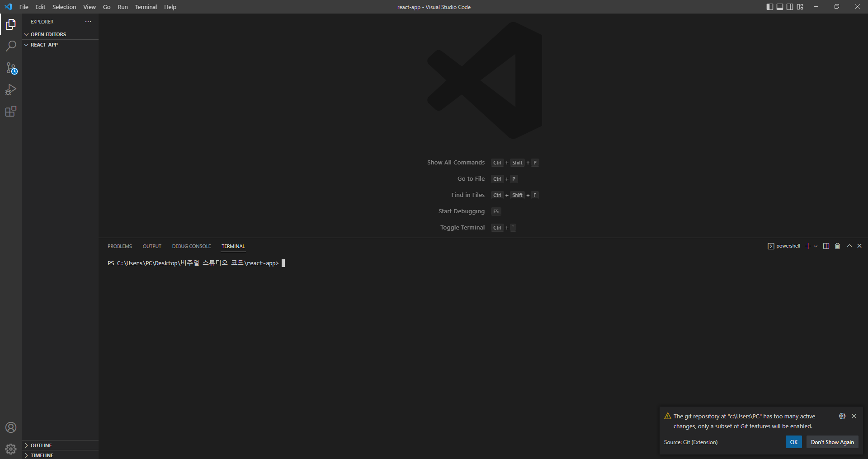Click the react-app window title
The height and width of the screenshot is (459, 868).
click(434, 7)
